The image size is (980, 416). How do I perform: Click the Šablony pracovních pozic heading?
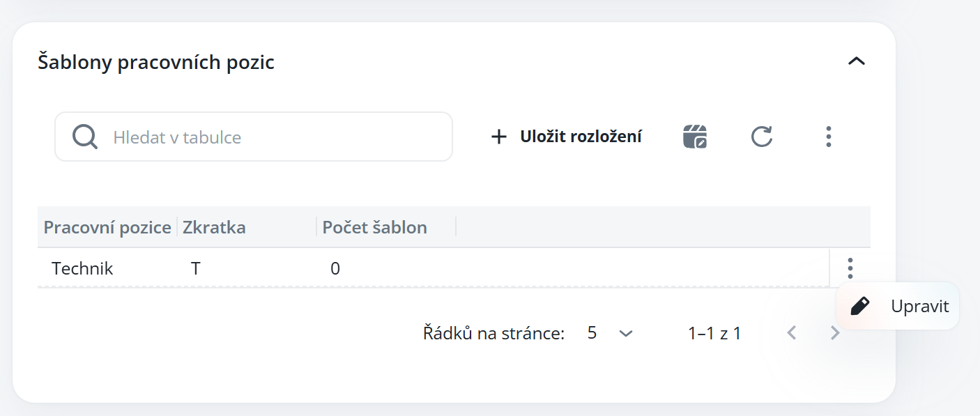[156, 62]
